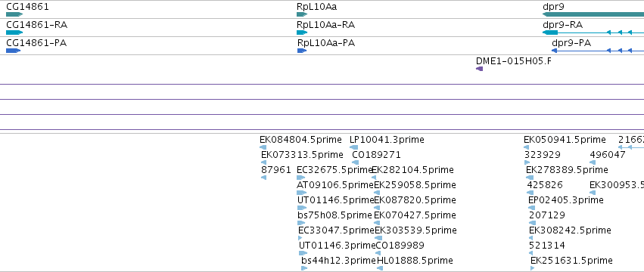Click the RpL10Aa-RA transcript label
The width and height of the screenshot is (644, 272).
tap(325, 25)
